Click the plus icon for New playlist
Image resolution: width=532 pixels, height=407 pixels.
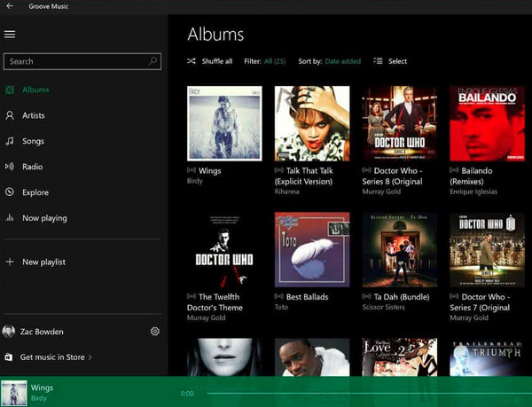10,262
